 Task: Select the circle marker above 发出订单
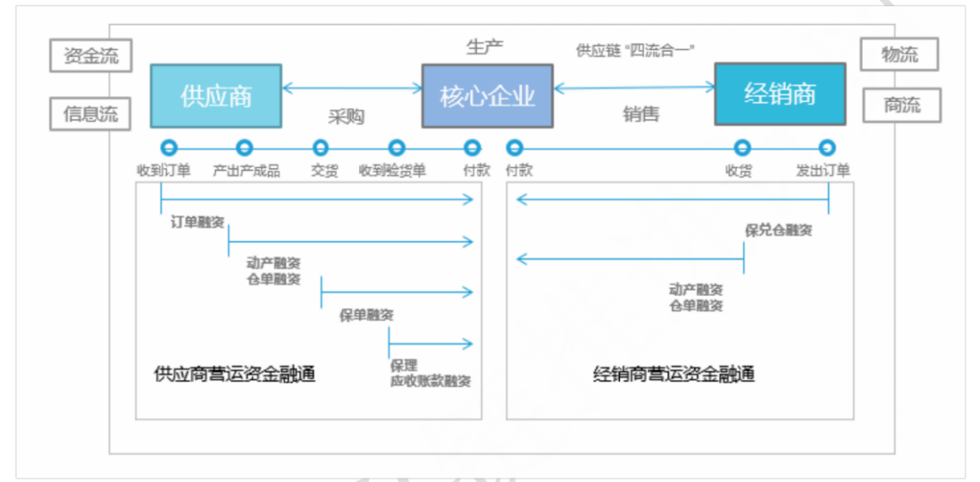click(826, 148)
